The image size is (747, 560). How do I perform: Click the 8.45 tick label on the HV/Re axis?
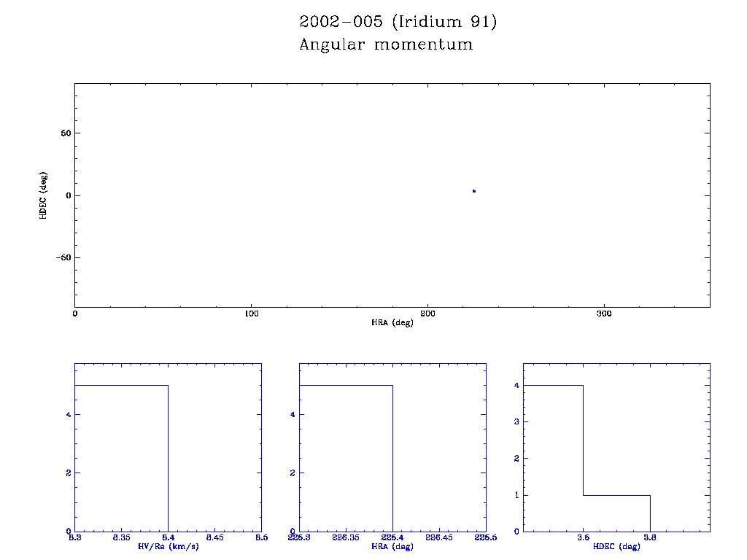click(x=214, y=538)
